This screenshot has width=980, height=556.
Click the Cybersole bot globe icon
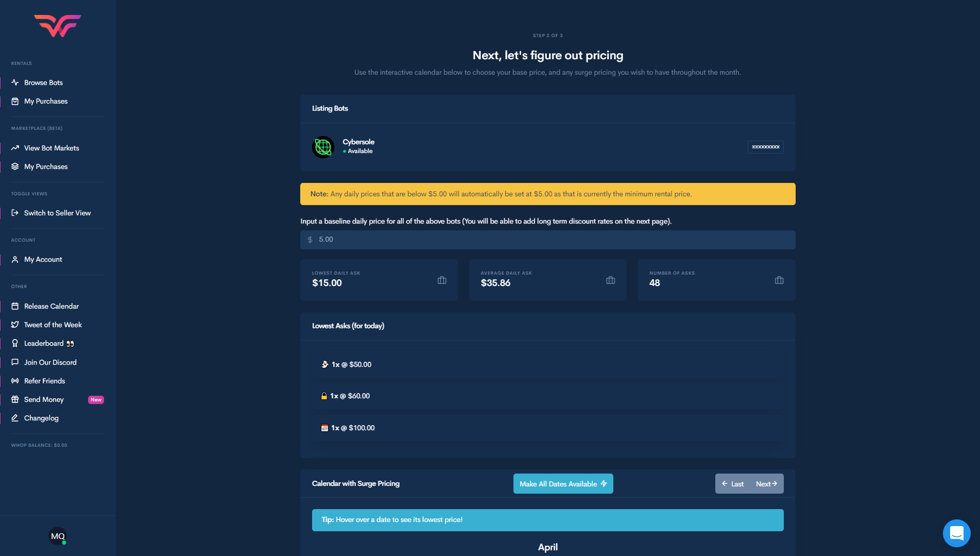pos(323,147)
